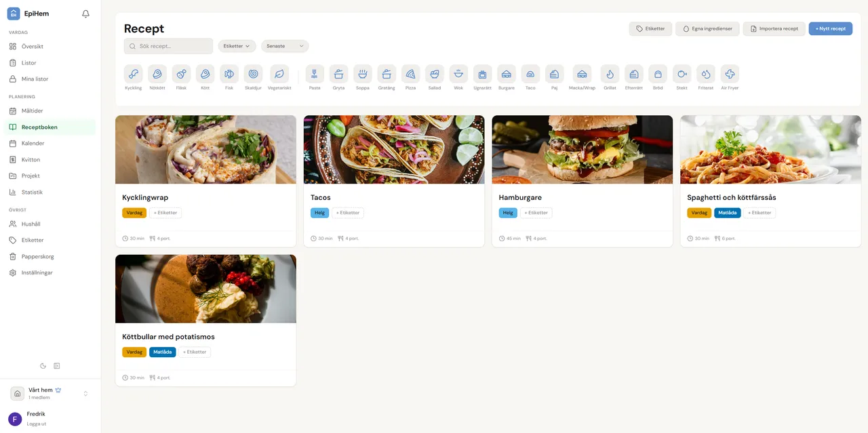868x433 pixels.
Task: Collapse the sidebar panel icon
Action: pos(57,366)
